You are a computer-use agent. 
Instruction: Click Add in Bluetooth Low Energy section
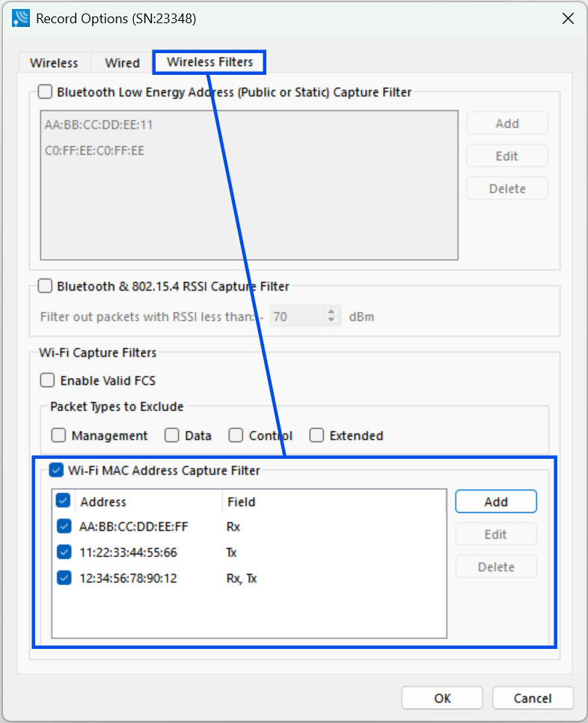click(507, 123)
